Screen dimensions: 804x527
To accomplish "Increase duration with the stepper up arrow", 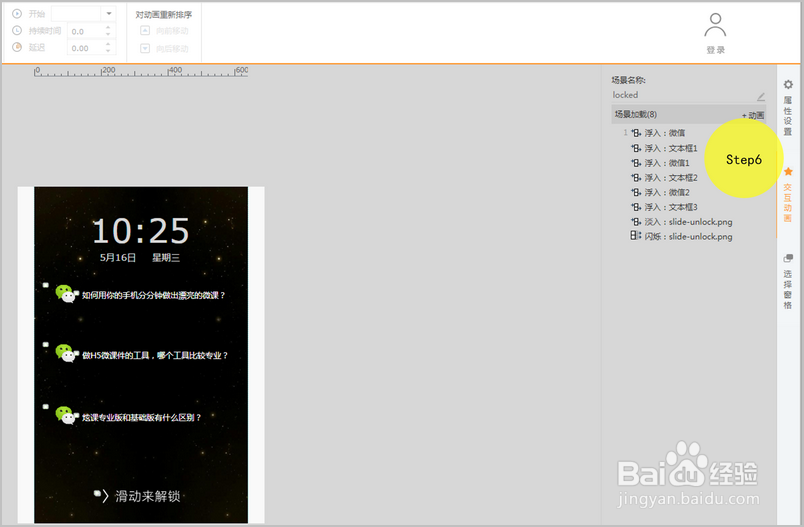I will [x=108, y=28].
